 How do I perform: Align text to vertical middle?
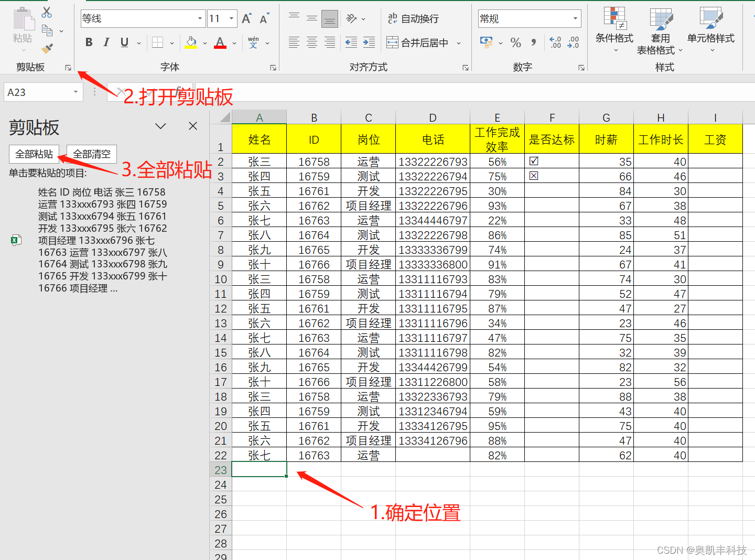312,19
